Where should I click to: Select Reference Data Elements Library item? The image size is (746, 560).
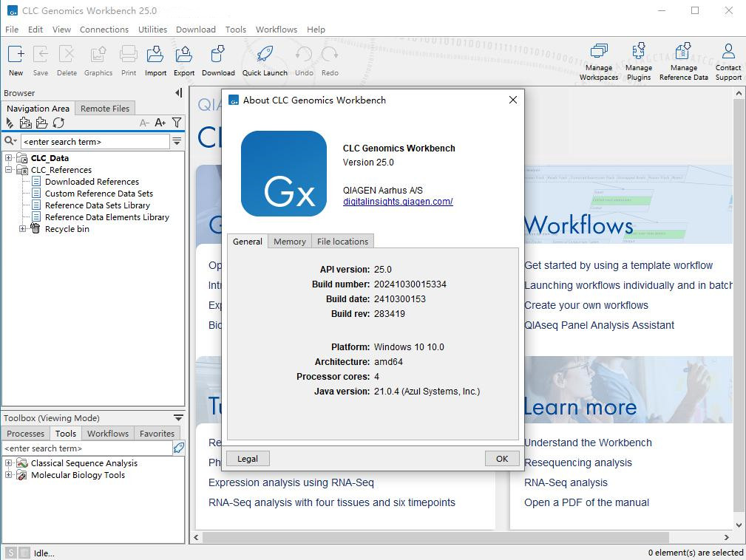pyautogui.click(x=107, y=217)
